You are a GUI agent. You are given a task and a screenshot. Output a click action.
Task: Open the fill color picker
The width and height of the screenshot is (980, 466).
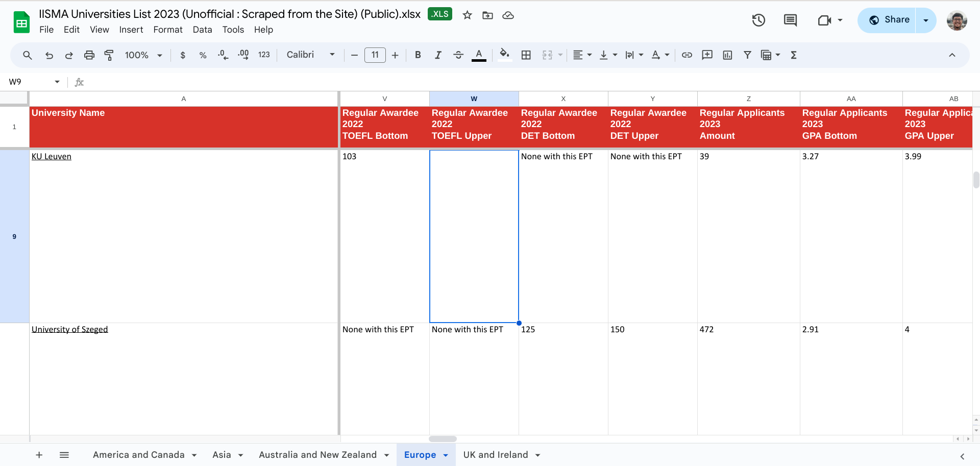(505, 55)
